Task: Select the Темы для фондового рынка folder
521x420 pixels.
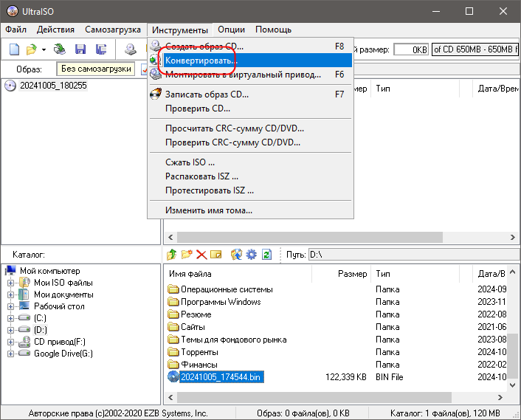Action: pyautogui.click(x=234, y=340)
